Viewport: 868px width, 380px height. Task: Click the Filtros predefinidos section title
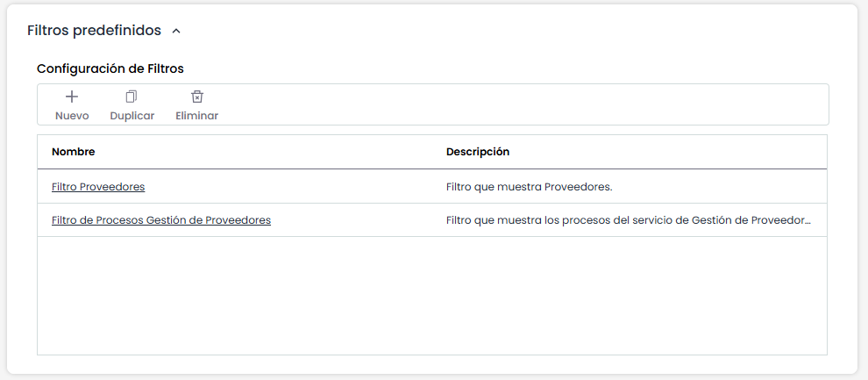tap(94, 31)
